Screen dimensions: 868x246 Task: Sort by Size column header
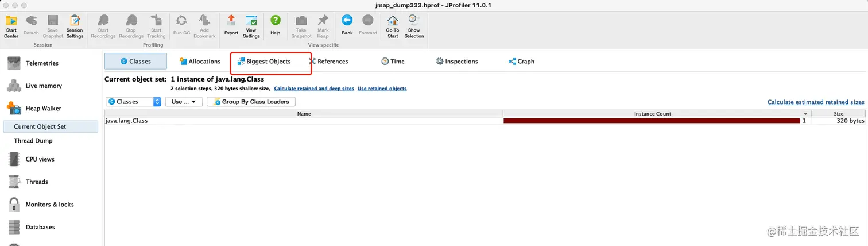click(839, 114)
